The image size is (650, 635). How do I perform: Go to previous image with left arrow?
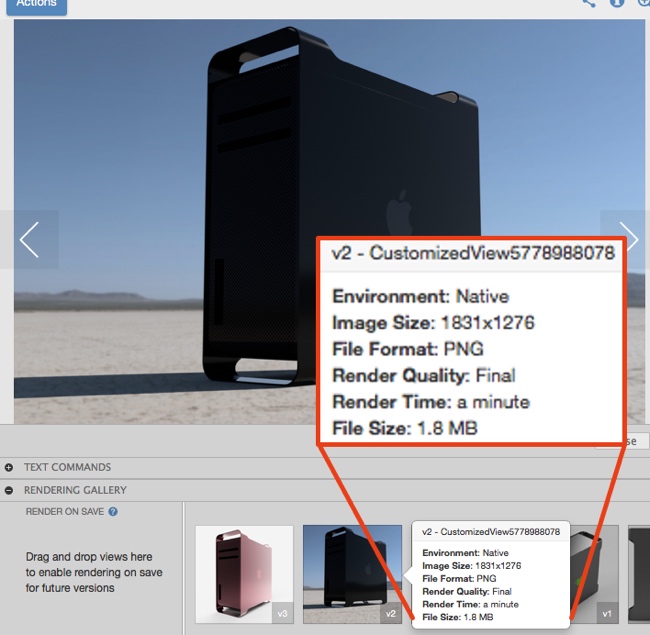pos(29,240)
